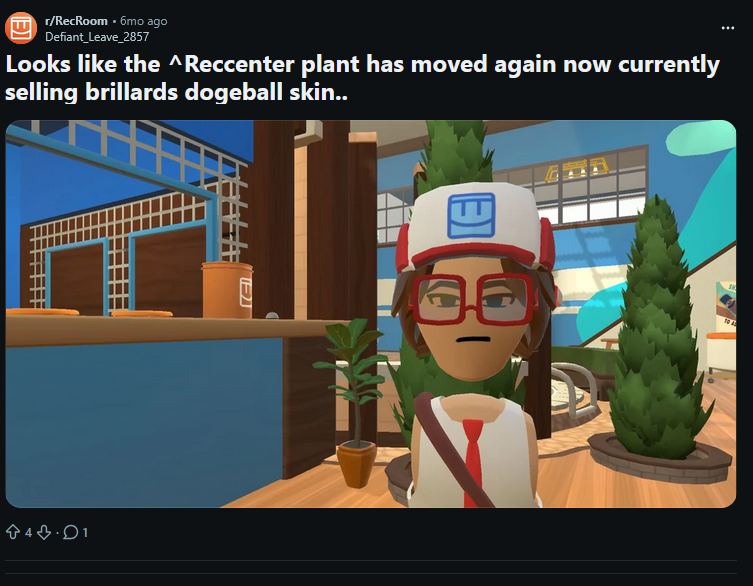Open the three-dot post options menu
This screenshot has height=586, width=753.
[x=728, y=28]
